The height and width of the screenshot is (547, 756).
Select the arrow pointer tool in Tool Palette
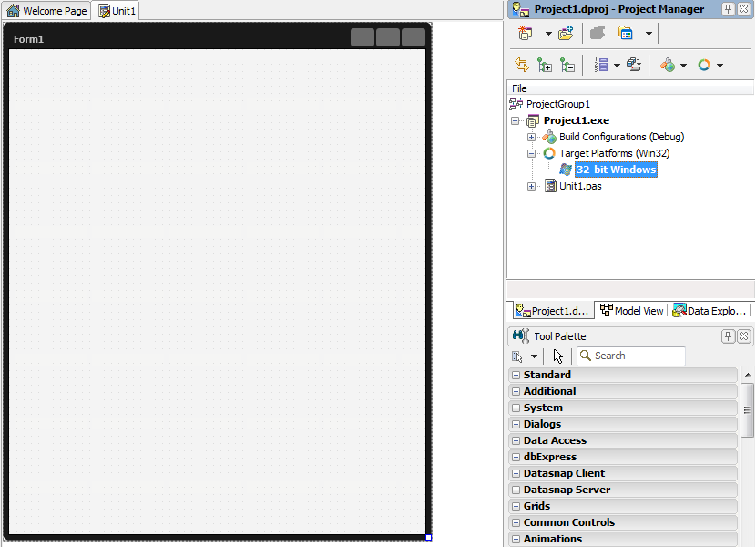click(x=558, y=356)
